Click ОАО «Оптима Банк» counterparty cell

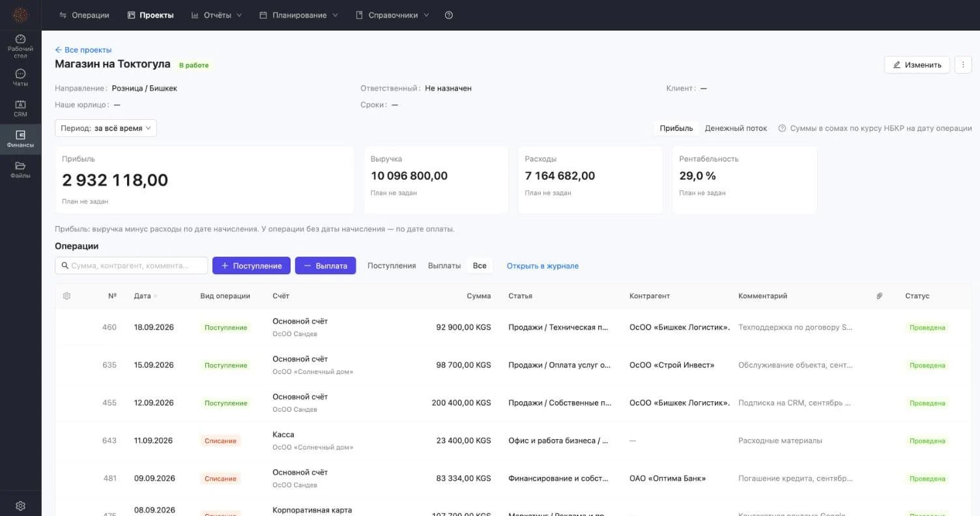[x=668, y=478]
